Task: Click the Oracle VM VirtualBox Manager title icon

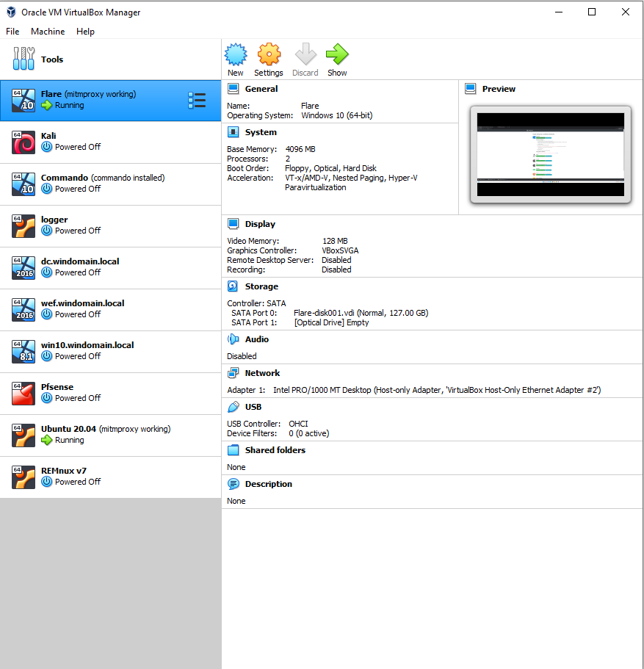Action: [x=11, y=12]
